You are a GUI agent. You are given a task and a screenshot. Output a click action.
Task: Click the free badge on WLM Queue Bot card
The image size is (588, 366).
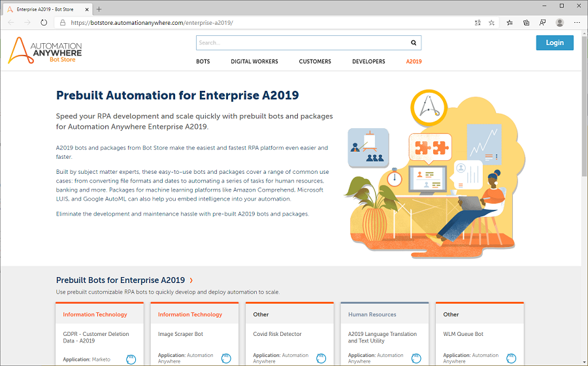(x=512, y=358)
